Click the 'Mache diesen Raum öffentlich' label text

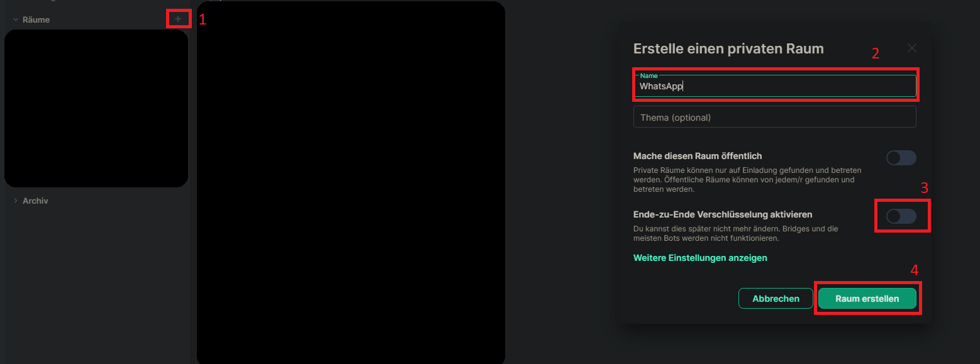[x=698, y=156]
